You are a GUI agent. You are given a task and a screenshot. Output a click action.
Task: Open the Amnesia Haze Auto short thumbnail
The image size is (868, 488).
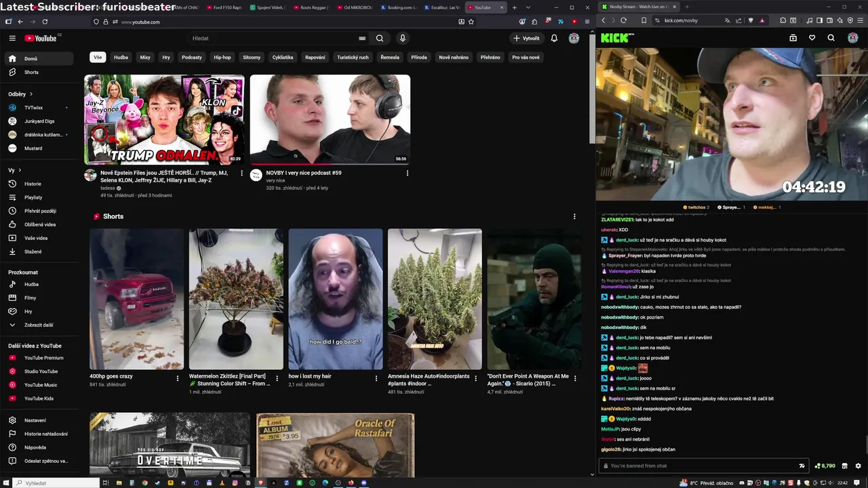coord(435,299)
